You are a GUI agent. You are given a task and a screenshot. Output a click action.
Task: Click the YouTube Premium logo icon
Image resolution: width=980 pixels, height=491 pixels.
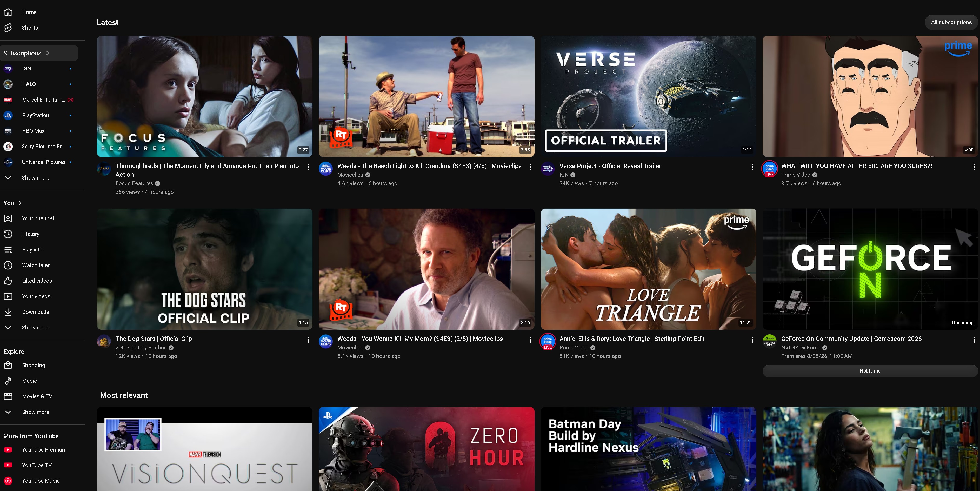8,450
